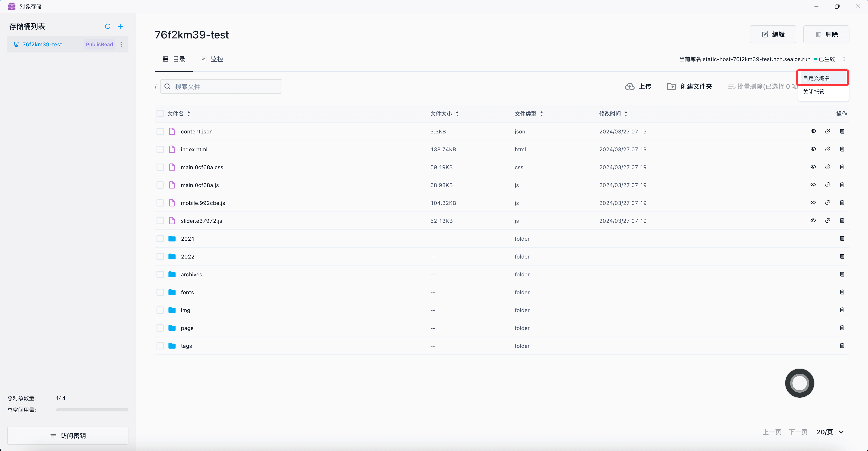Delete content.json file

(842, 131)
